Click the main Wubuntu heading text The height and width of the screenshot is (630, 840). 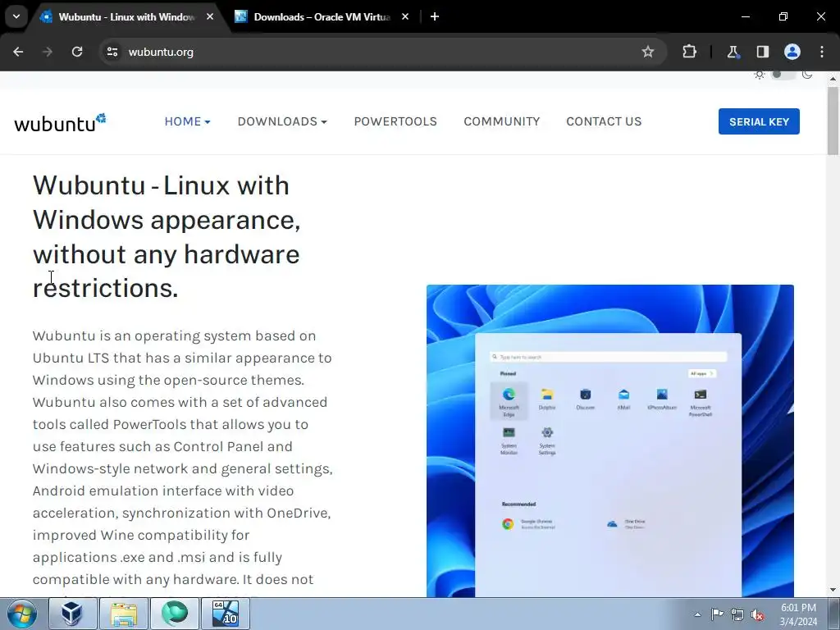coord(167,236)
